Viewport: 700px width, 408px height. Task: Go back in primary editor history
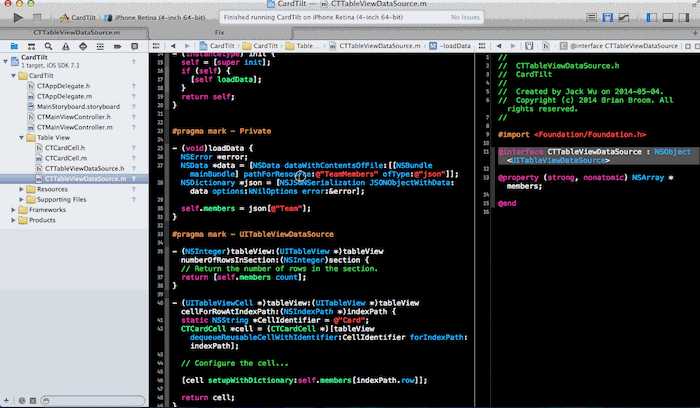pos(173,46)
